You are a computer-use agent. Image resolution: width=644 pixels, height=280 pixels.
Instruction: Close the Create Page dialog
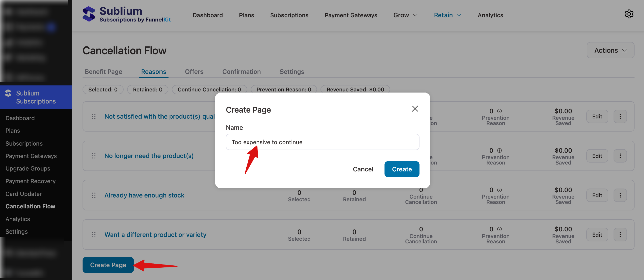point(415,109)
